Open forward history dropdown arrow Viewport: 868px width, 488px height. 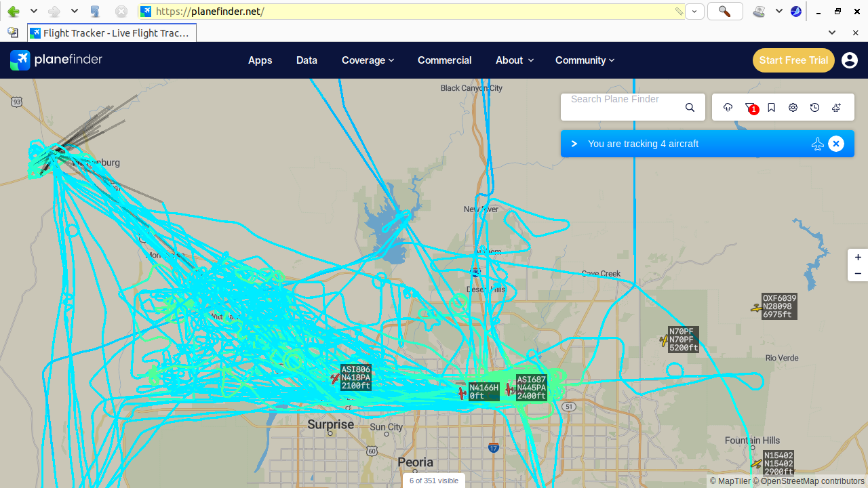(75, 12)
